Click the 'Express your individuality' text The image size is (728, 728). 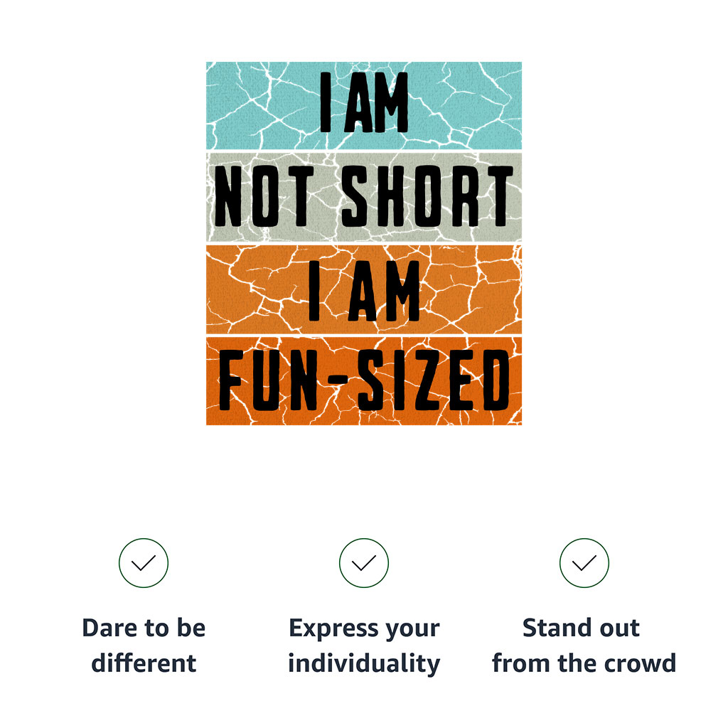[363, 646]
